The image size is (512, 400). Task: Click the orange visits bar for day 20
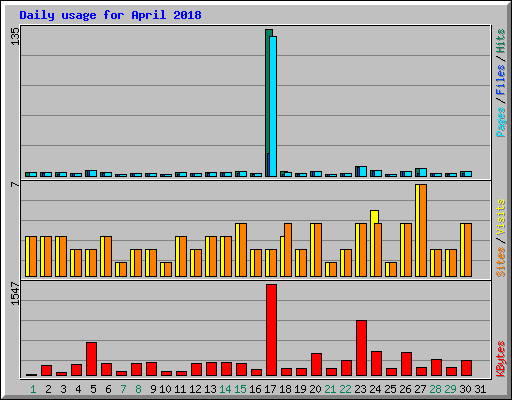[x=318, y=250]
